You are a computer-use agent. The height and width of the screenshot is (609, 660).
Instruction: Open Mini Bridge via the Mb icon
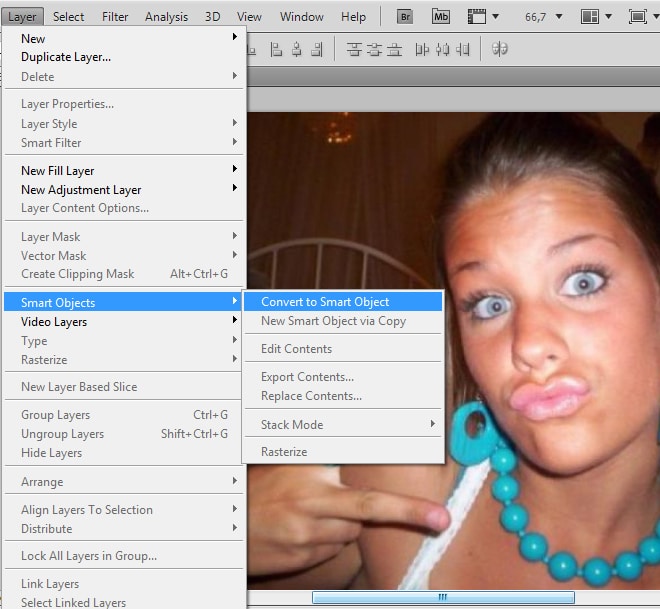point(441,16)
